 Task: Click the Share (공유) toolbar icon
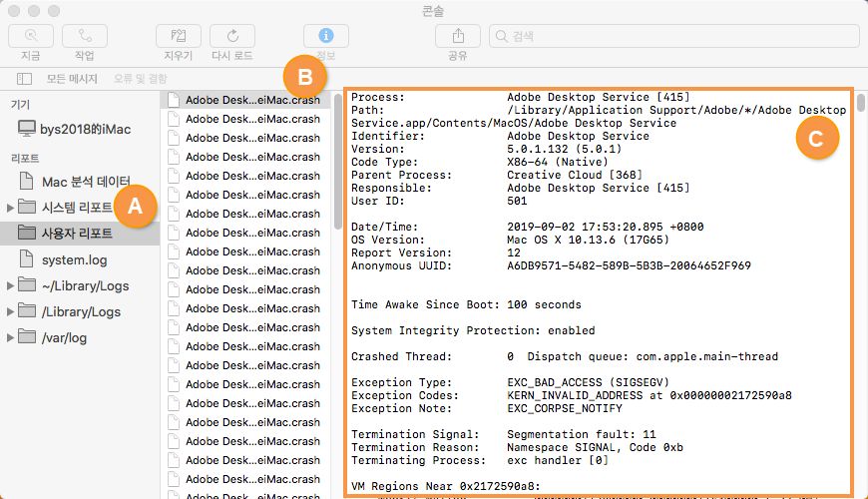coord(458,36)
